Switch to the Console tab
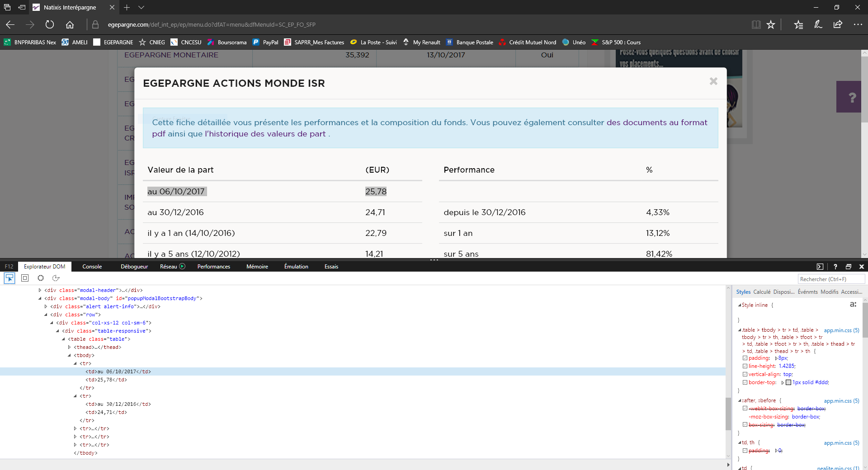This screenshot has height=470, width=868. pyautogui.click(x=92, y=267)
